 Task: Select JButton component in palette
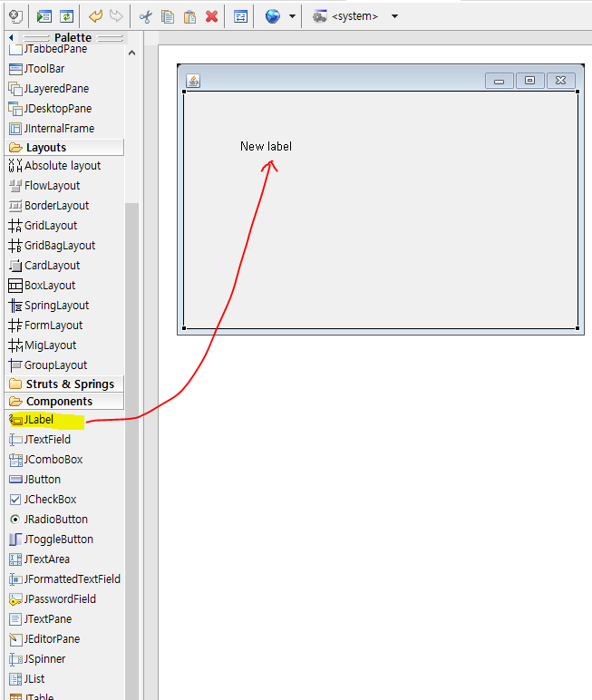pyautogui.click(x=35, y=480)
